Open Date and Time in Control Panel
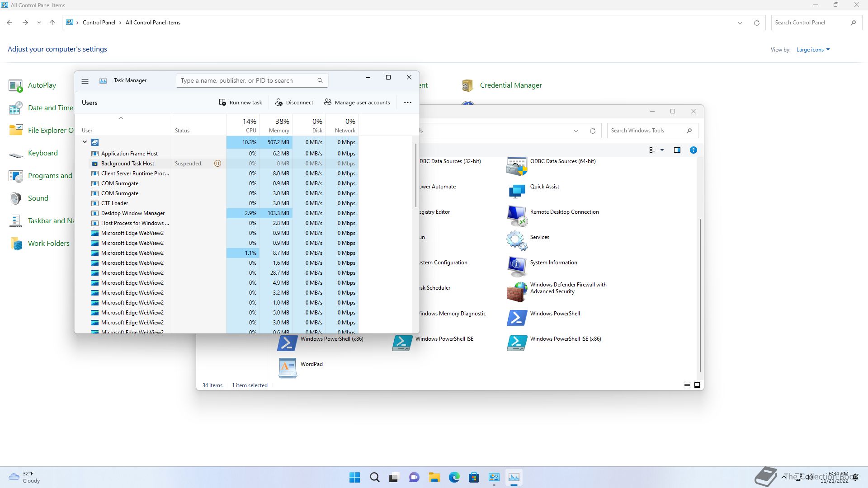This screenshot has width=868, height=488. click(x=41, y=108)
